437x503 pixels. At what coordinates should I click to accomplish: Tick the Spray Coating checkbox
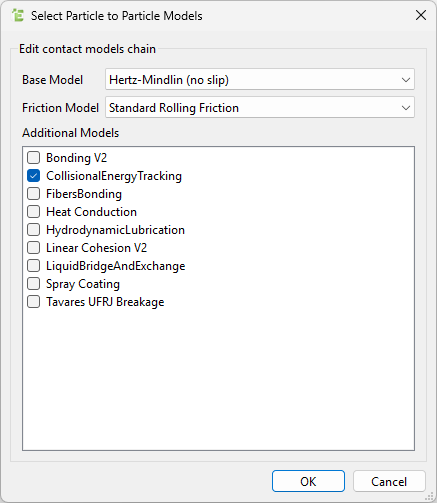33,284
